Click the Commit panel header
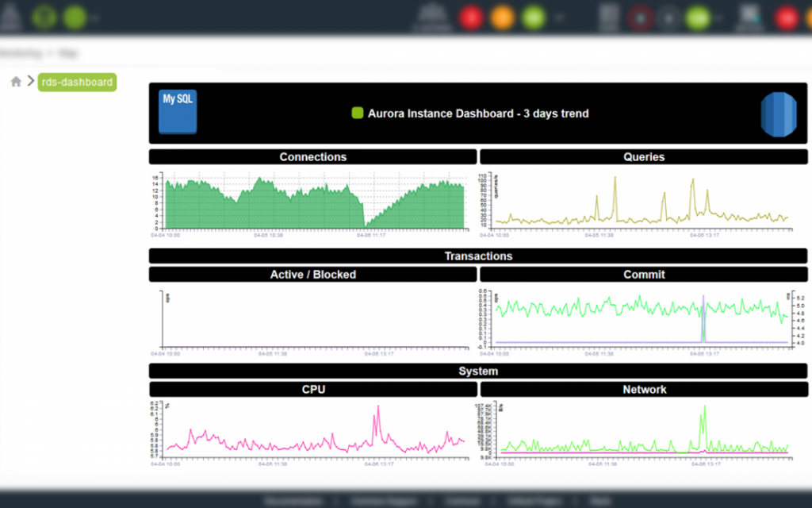Screen dimensions: 812x508 point(644,275)
